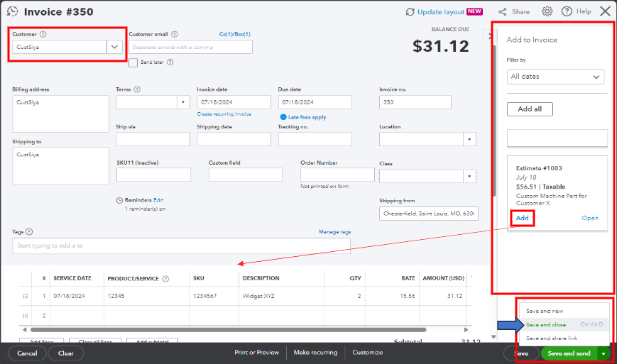
Task: Click the Invoice date field
Action: tap(234, 102)
